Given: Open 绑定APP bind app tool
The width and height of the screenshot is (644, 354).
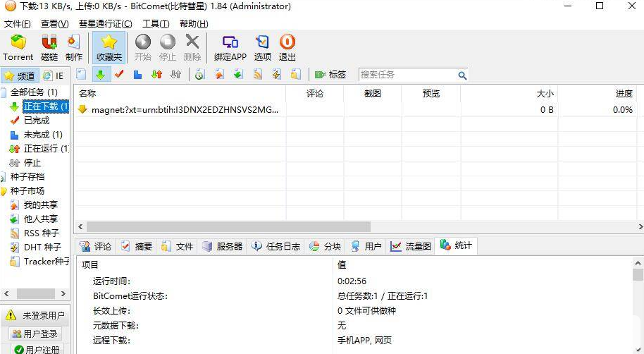Looking at the screenshot, I should click(x=230, y=48).
